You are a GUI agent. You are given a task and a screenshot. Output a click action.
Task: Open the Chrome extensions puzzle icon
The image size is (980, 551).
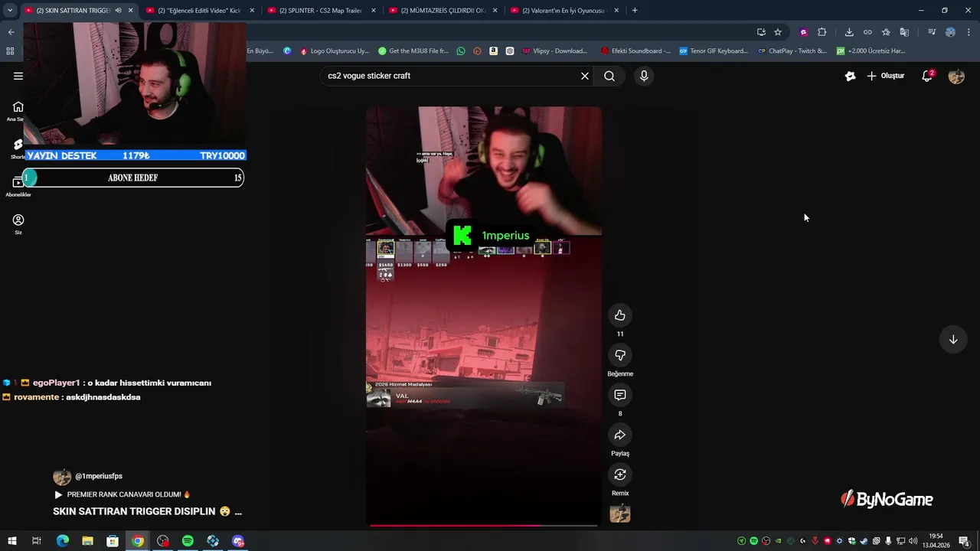coord(822,32)
